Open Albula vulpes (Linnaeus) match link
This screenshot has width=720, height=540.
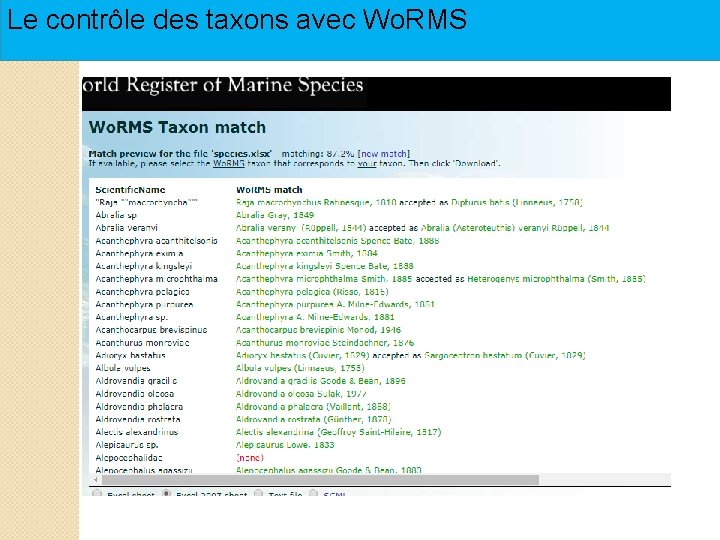[300, 368]
